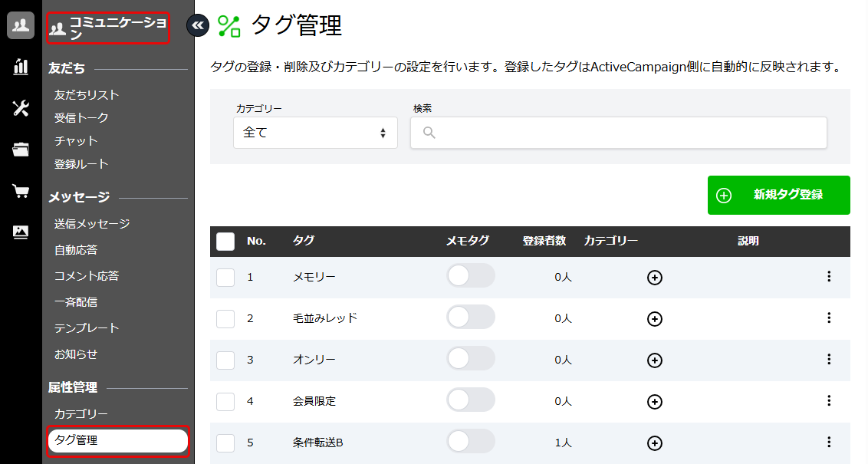The height and width of the screenshot is (464, 868).
Task: Open the more options menu for 条件転送B
Action: tap(829, 442)
